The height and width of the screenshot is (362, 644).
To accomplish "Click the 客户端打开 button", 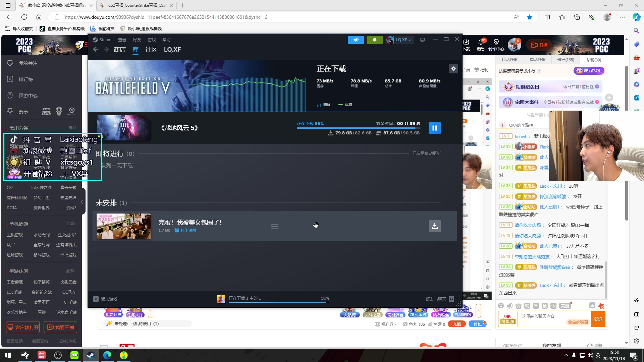I will pyautogui.click(x=23, y=327).
